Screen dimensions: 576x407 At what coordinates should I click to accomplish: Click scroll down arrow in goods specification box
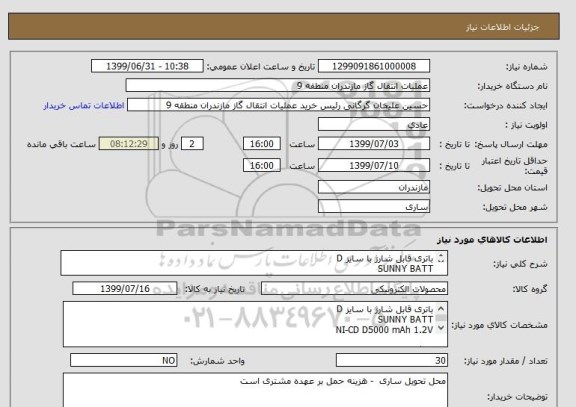pos(441,328)
